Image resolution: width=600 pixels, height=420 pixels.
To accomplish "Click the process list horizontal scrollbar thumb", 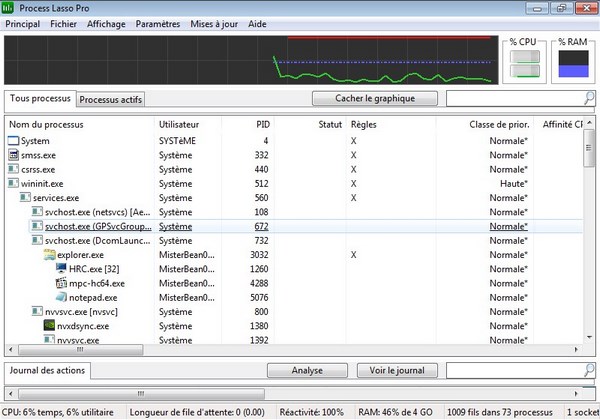I will tap(81, 349).
